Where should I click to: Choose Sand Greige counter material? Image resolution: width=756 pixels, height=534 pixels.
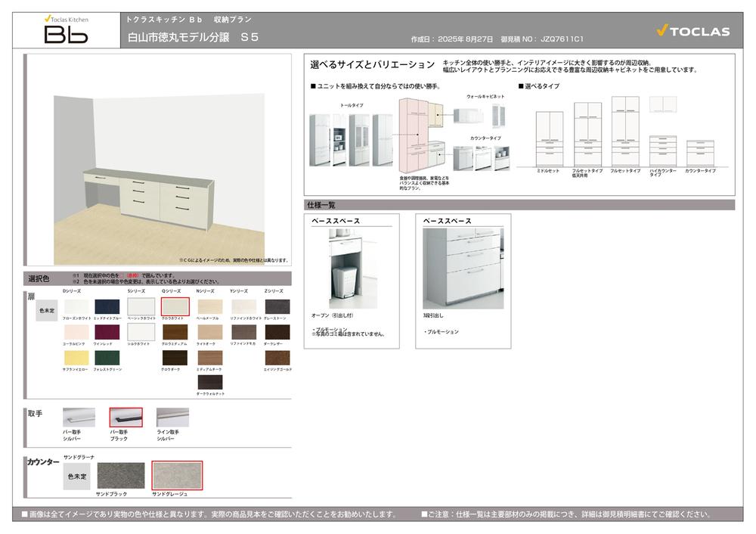point(177,475)
